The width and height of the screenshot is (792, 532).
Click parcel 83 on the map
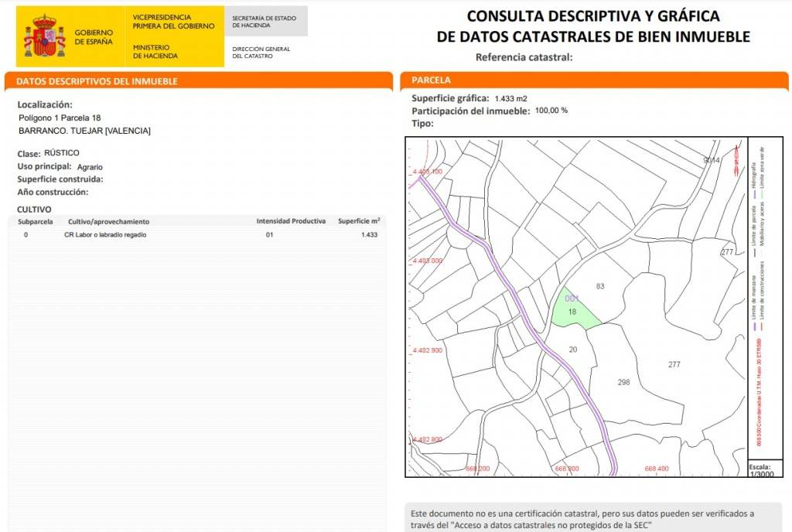[600, 286]
